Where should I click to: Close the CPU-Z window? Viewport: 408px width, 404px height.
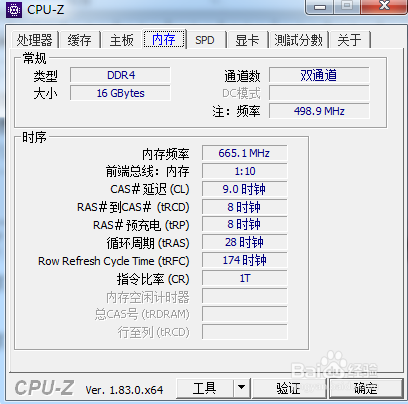point(384,6)
